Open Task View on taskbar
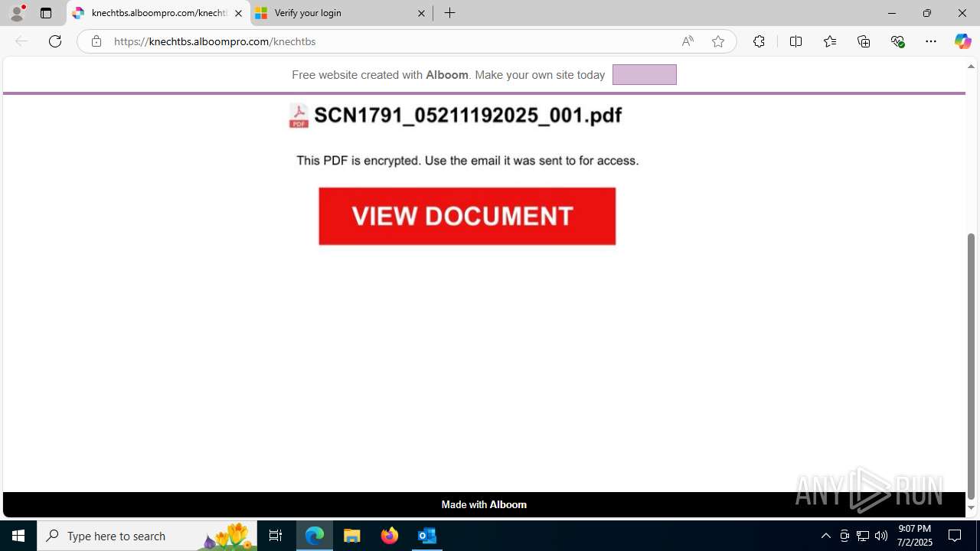 276,536
